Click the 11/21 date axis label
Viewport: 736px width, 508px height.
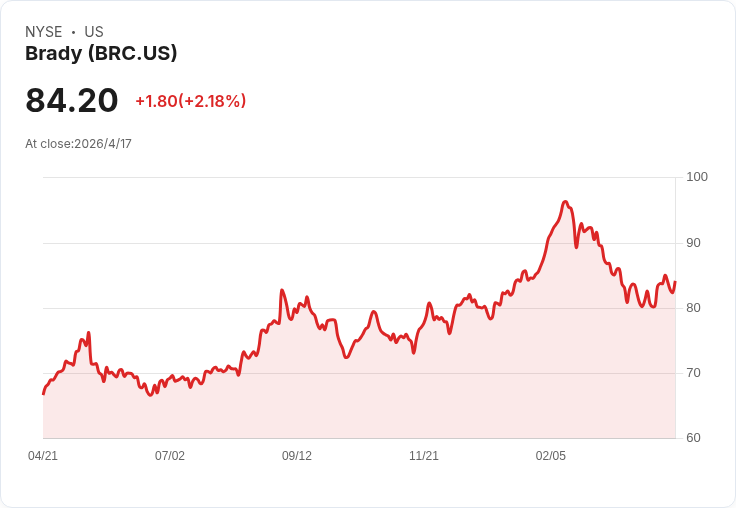coord(424,456)
